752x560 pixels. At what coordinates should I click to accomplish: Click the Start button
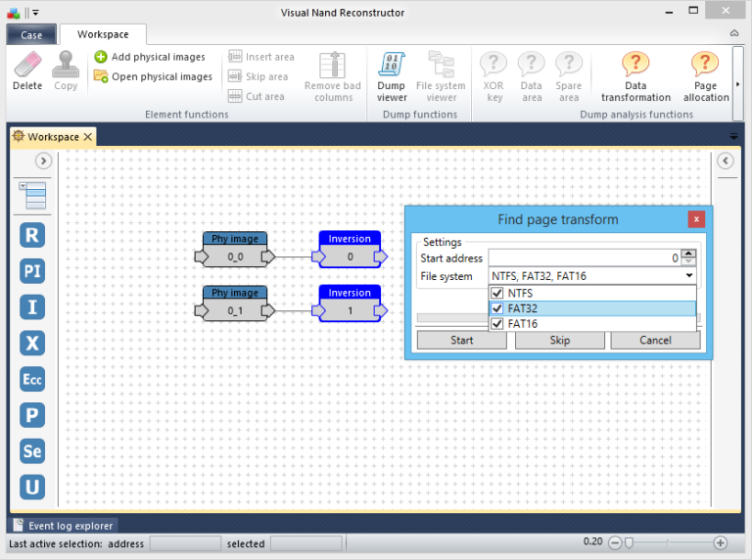click(462, 341)
